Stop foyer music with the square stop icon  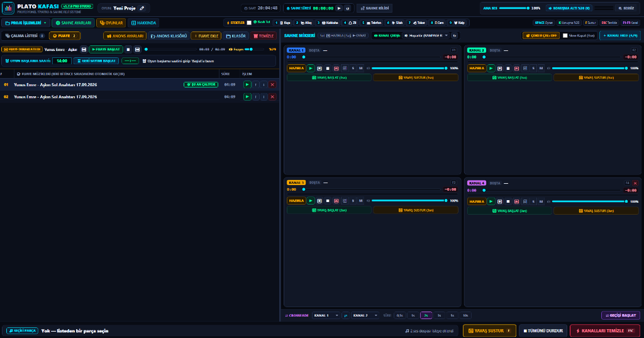pyautogui.click(x=128, y=49)
